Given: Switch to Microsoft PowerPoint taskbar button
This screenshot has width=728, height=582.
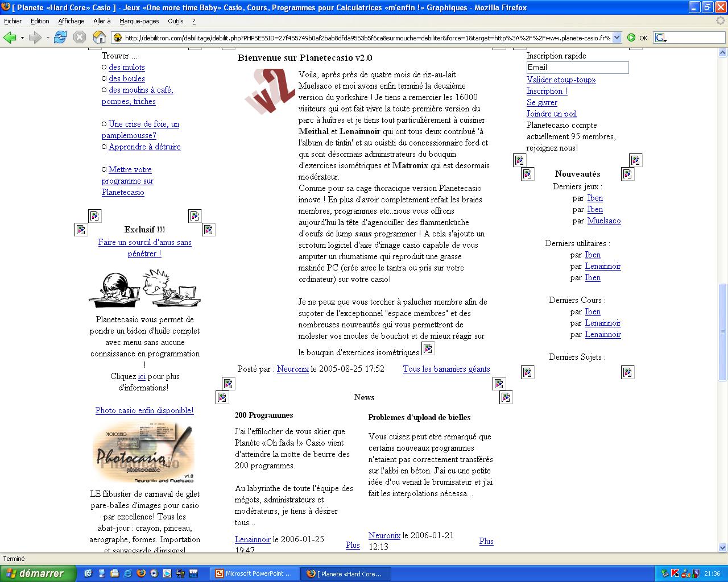Looking at the screenshot, I should (254, 573).
